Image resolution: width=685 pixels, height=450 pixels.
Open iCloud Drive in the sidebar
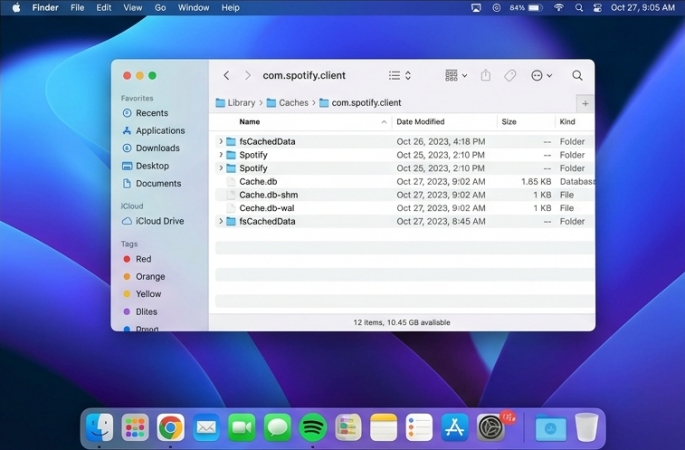click(153, 221)
